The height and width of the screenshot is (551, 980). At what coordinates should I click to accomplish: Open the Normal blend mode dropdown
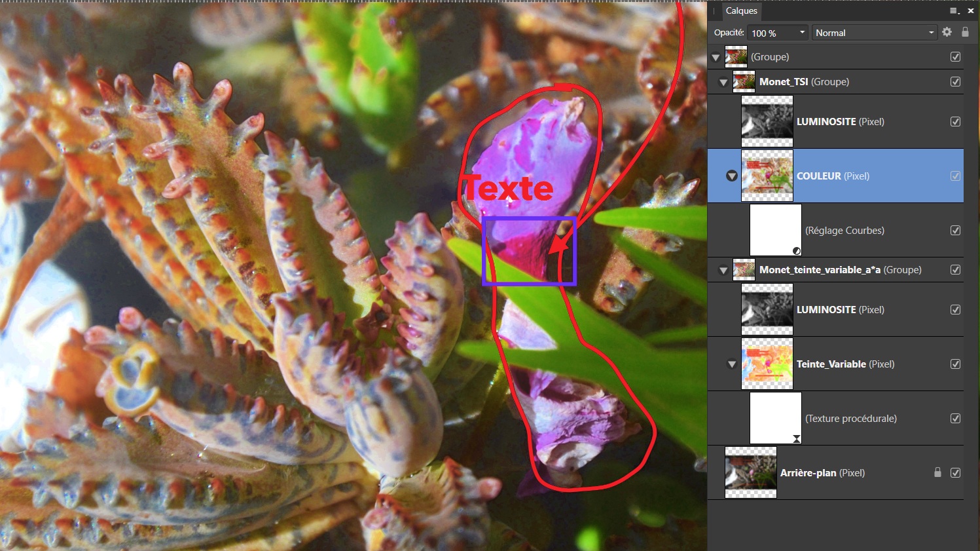[875, 33]
